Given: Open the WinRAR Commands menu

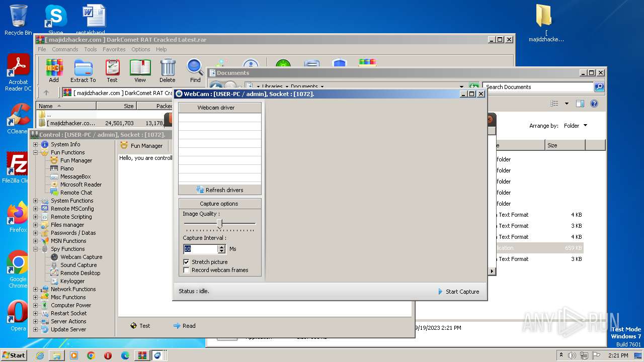Looking at the screenshot, I should [x=65, y=49].
